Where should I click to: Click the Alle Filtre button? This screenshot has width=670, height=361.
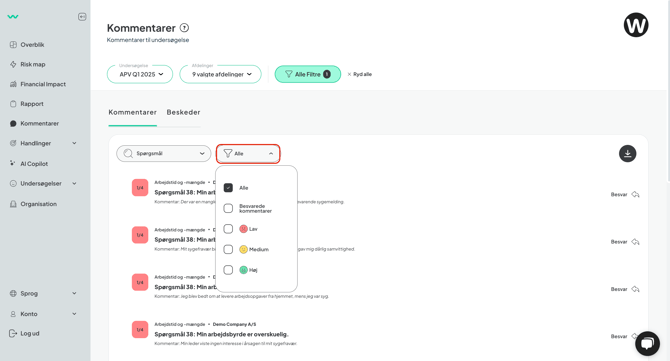308,74
